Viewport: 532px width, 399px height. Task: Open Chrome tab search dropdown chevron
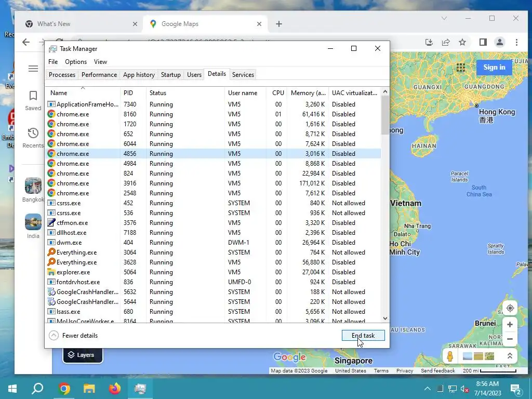pos(444,18)
